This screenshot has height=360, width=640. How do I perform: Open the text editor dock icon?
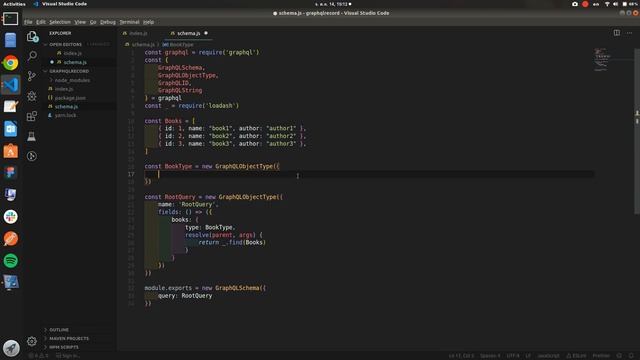(11, 107)
